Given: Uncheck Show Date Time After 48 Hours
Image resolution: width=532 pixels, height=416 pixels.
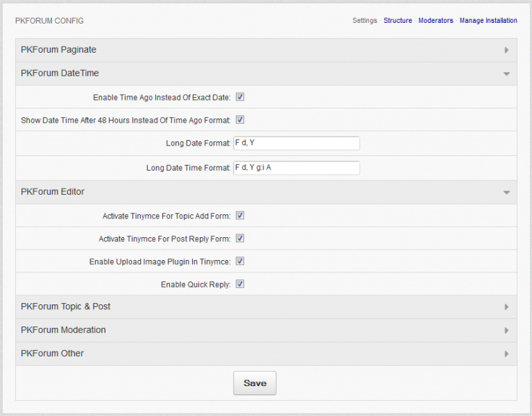Looking at the screenshot, I should pyautogui.click(x=240, y=120).
